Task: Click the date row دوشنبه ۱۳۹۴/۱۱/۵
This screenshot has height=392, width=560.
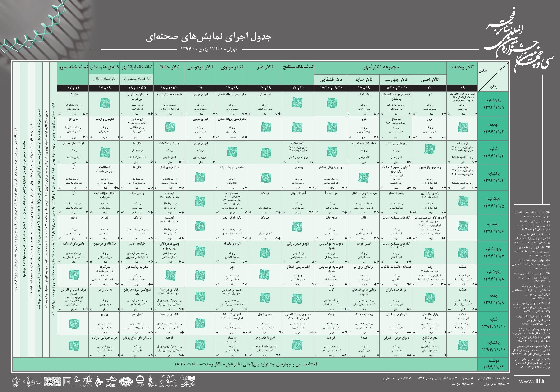Action: 493,203
